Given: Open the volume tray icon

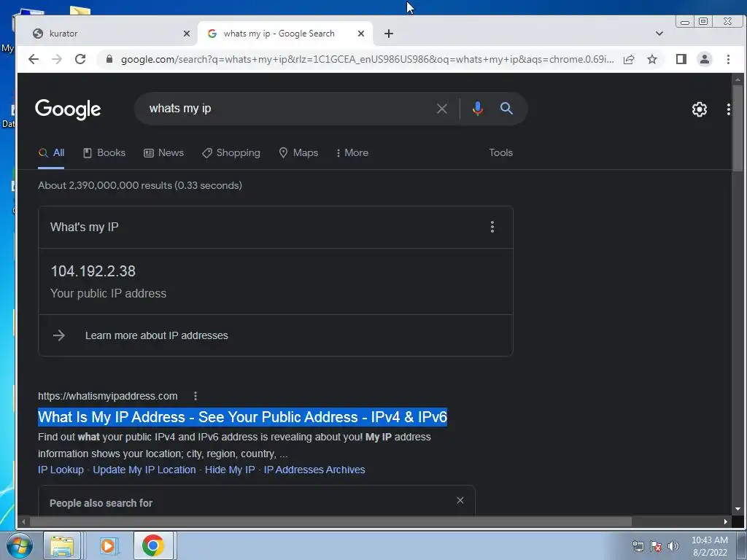Looking at the screenshot, I should pos(673,546).
